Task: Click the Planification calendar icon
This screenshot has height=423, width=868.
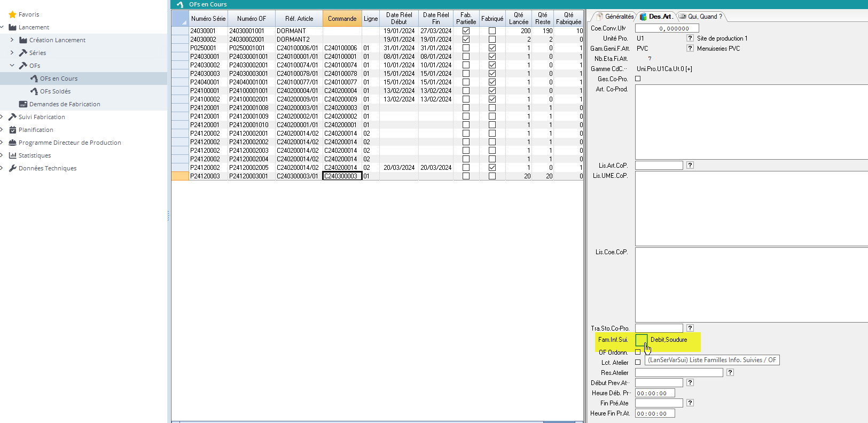Action: [x=12, y=130]
